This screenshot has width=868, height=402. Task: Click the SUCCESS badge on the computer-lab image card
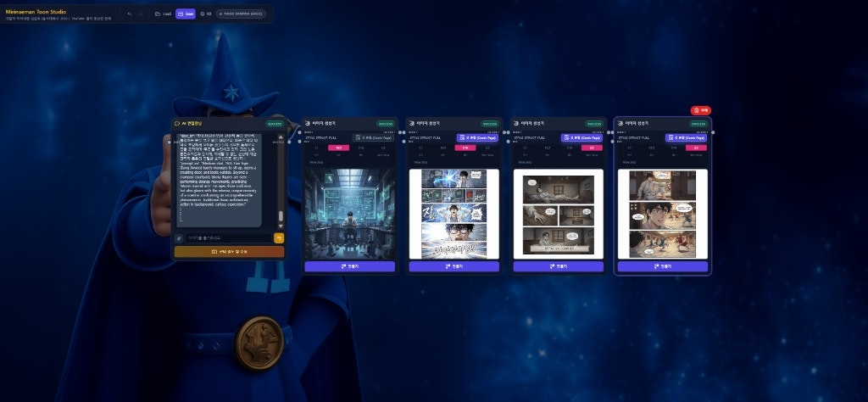tap(386, 124)
